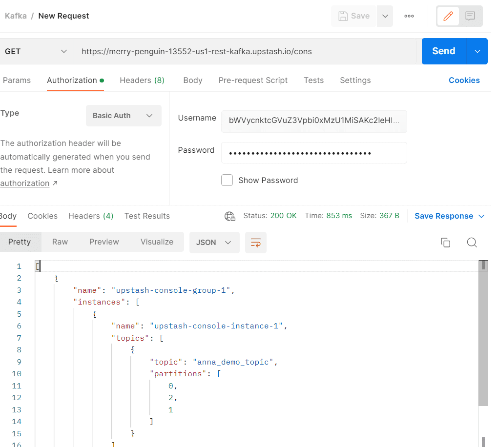Click the copy response icon
The height and width of the screenshot is (448, 498).
click(446, 243)
